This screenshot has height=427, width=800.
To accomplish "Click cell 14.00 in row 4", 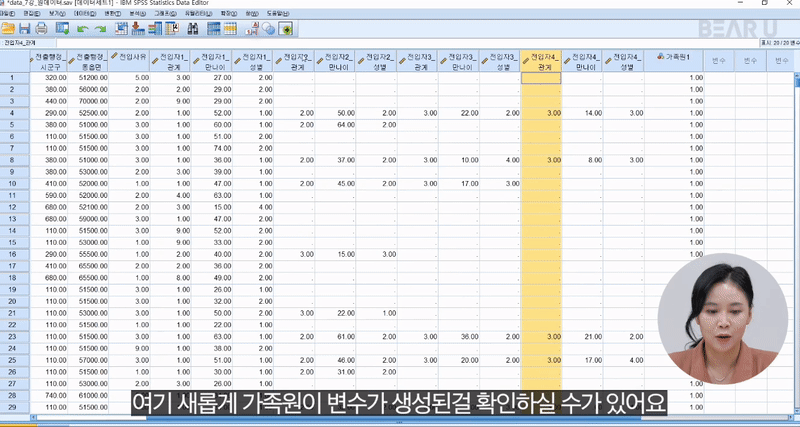I will click(582, 113).
